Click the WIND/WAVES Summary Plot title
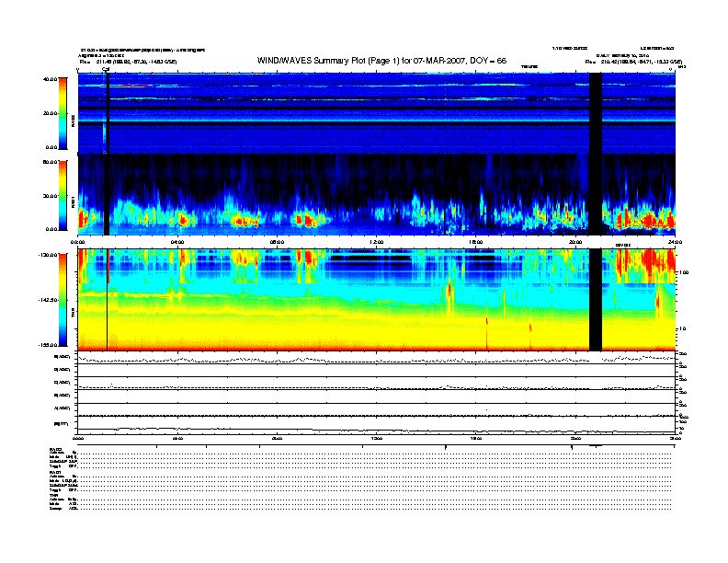Image resolution: width=728 pixels, height=563 pixels. coord(381,61)
